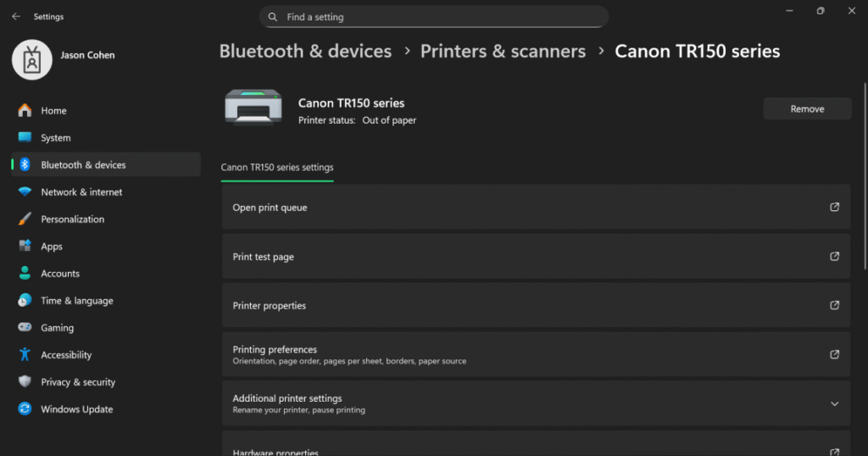Open Personalization via paintbrush icon
This screenshot has width=868, height=456.
point(25,220)
